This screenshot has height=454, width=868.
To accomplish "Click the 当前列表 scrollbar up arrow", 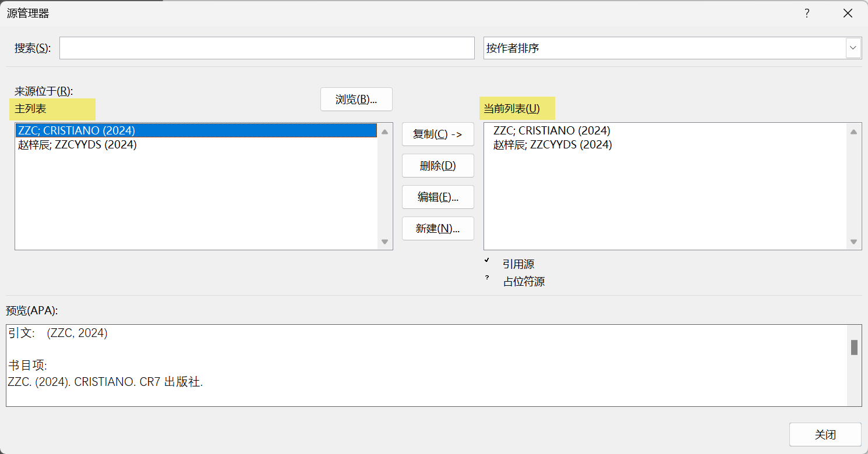I will [x=853, y=132].
